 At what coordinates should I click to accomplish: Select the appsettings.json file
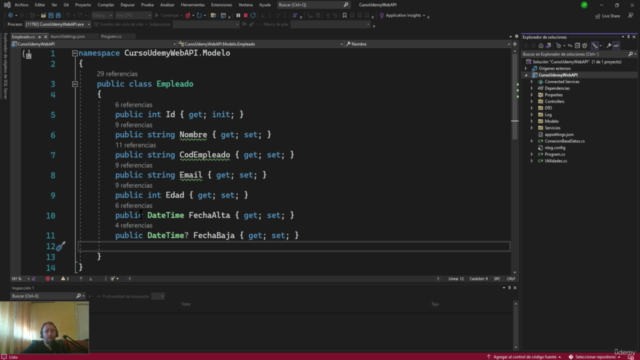pos(559,135)
